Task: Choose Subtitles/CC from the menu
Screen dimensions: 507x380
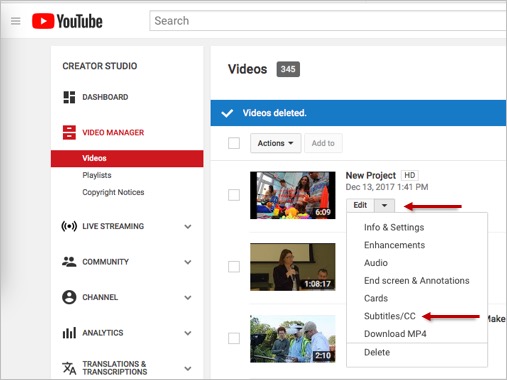Action: pyautogui.click(x=390, y=316)
